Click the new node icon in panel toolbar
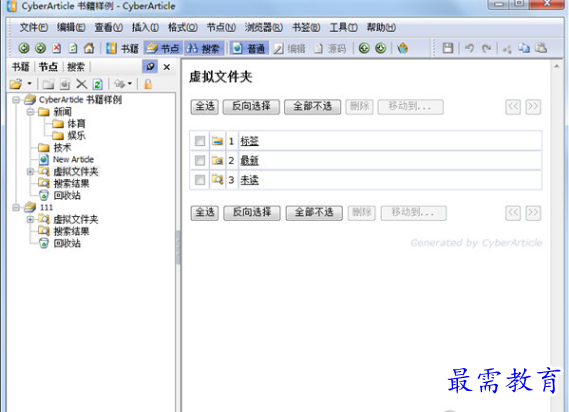Image resolution: width=569 pixels, height=412 pixels. point(65,84)
